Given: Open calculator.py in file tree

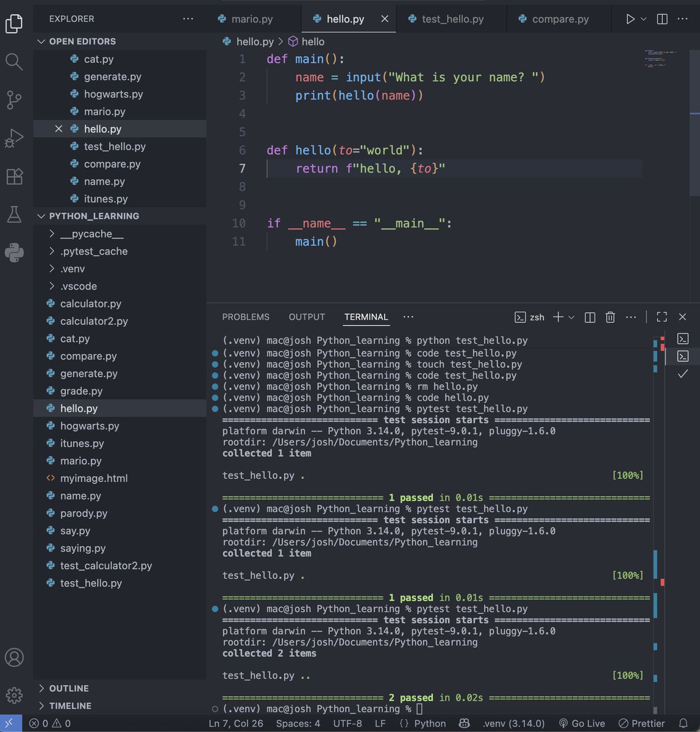Looking at the screenshot, I should [x=120, y=304].
